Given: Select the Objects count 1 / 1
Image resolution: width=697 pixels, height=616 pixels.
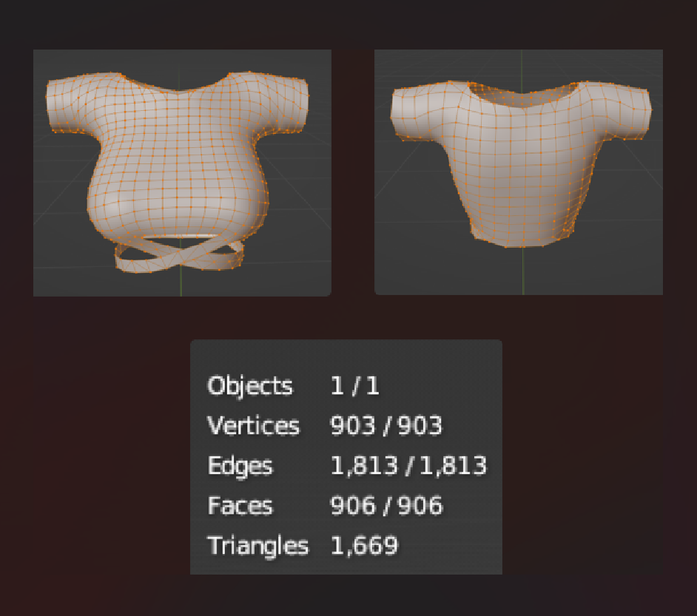Looking at the screenshot, I should [354, 385].
